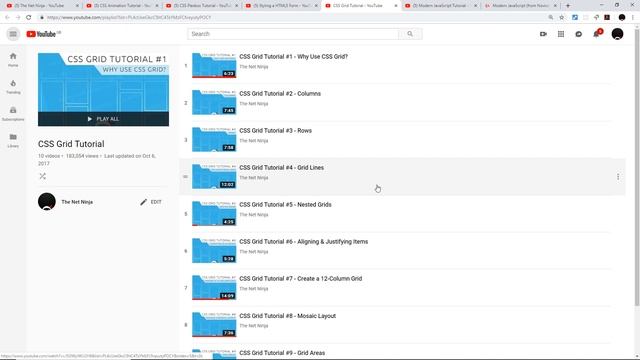The image size is (640, 360).
Task: Click thumbnail of Why Use CSS Grid video
Action: (x=214, y=65)
